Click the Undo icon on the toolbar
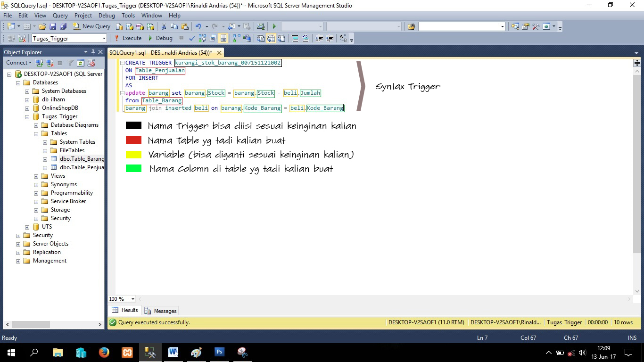The height and width of the screenshot is (362, 644). click(198, 26)
